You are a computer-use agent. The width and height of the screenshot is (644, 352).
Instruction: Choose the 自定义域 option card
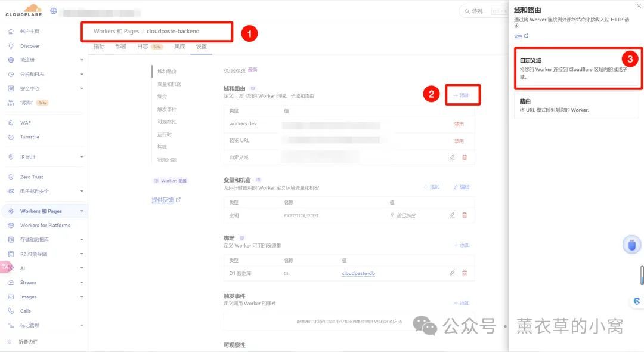click(577, 68)
